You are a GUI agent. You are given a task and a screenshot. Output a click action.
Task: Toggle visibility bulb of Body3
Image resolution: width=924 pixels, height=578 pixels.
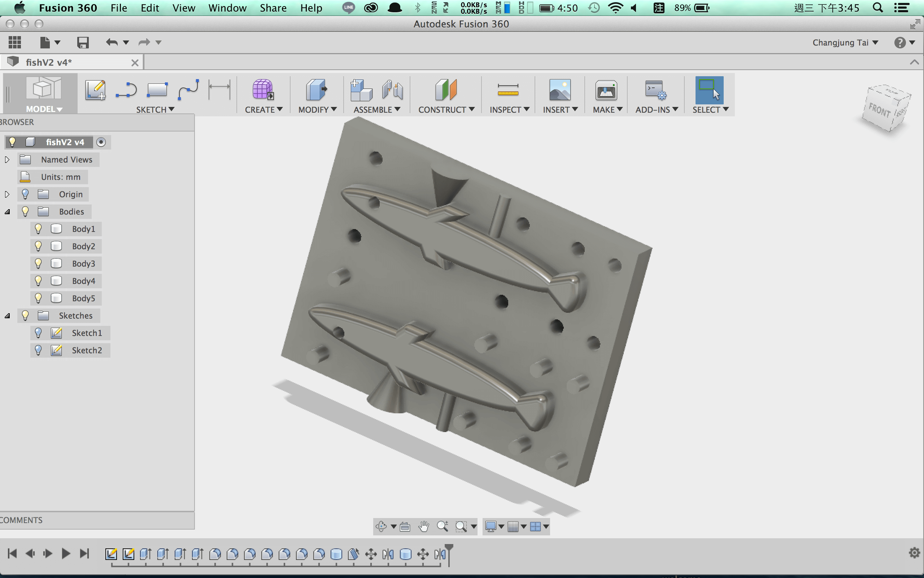coord(38,263)
